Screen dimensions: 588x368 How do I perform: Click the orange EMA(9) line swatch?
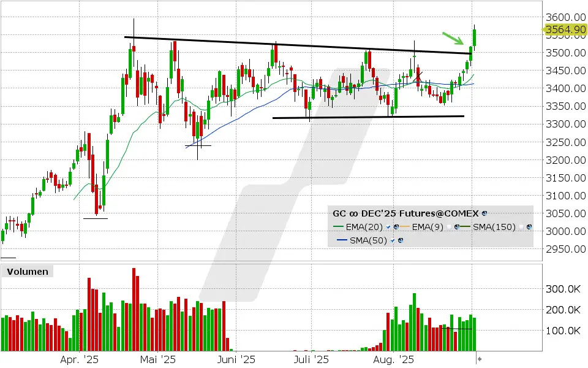(x=405, y=226)
